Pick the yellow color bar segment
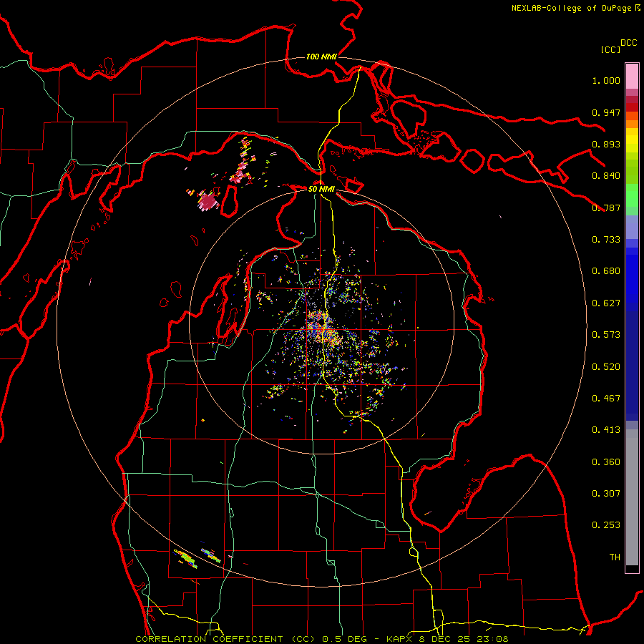The width and height of the screenshot is (644, 644). click(632, 141)
